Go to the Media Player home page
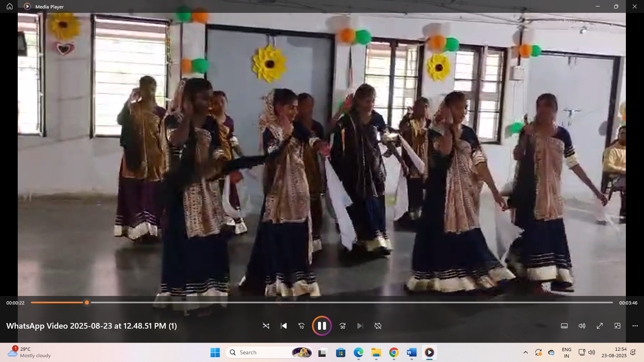644x362 pixels. [x=10, y=6]
